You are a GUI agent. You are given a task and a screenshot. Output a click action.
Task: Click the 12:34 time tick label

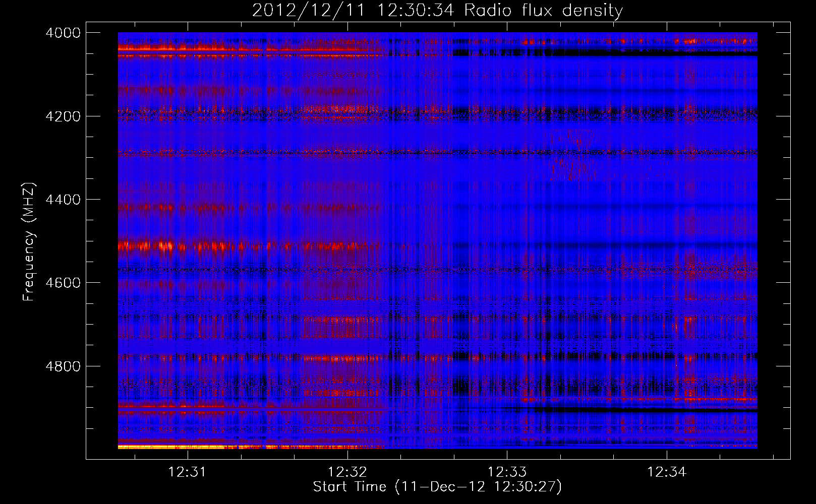tap(667, 472)
